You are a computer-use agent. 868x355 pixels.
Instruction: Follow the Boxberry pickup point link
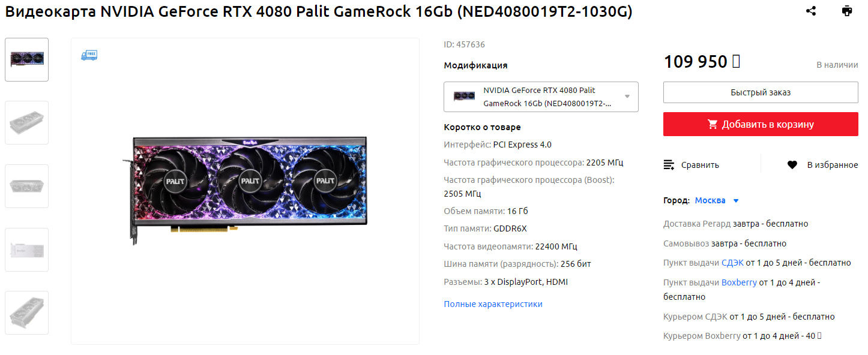(739, 282)
